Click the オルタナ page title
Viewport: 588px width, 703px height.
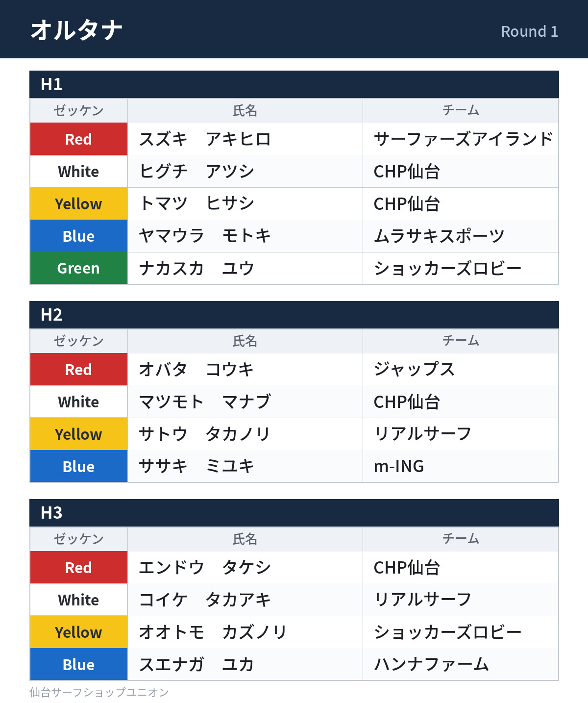(76, 30)
